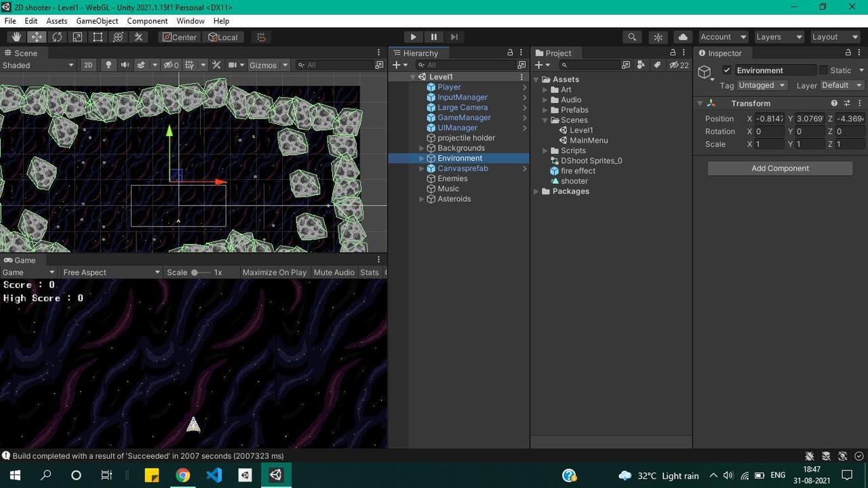Open the cloud services icon
868x488 pixels.
pos(683,37)
